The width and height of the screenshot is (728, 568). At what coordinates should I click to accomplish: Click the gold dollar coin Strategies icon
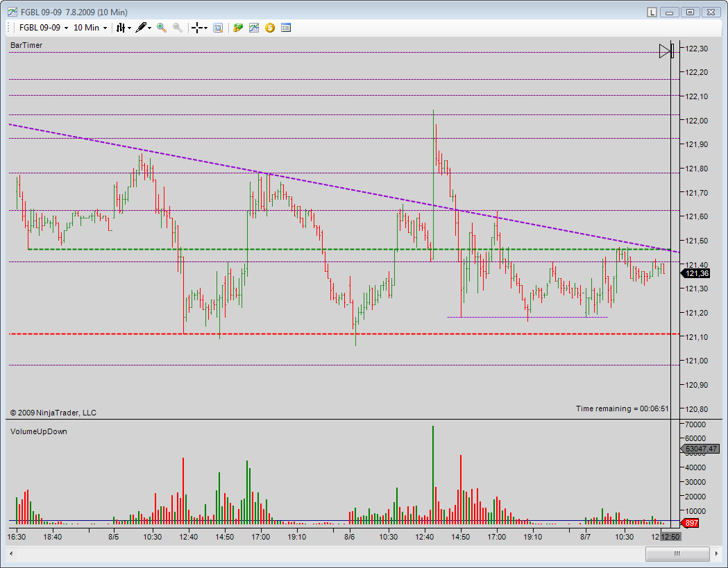[270, 28]
